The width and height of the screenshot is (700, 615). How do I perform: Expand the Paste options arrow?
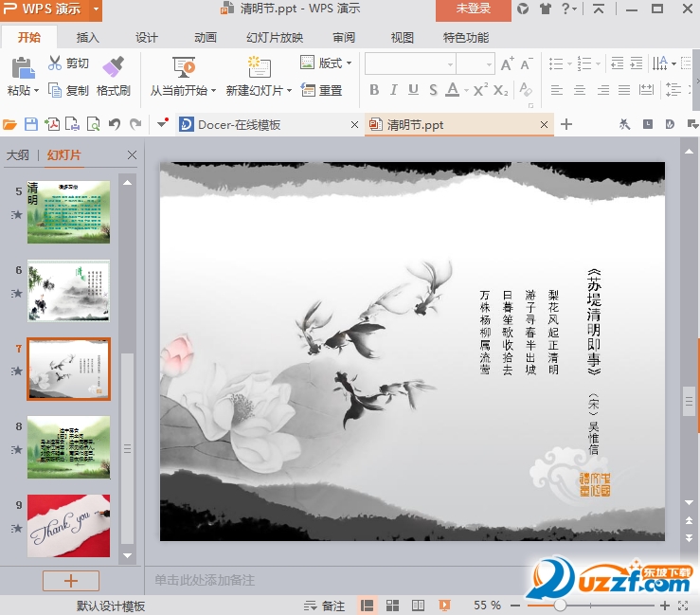tap(37, 91)
